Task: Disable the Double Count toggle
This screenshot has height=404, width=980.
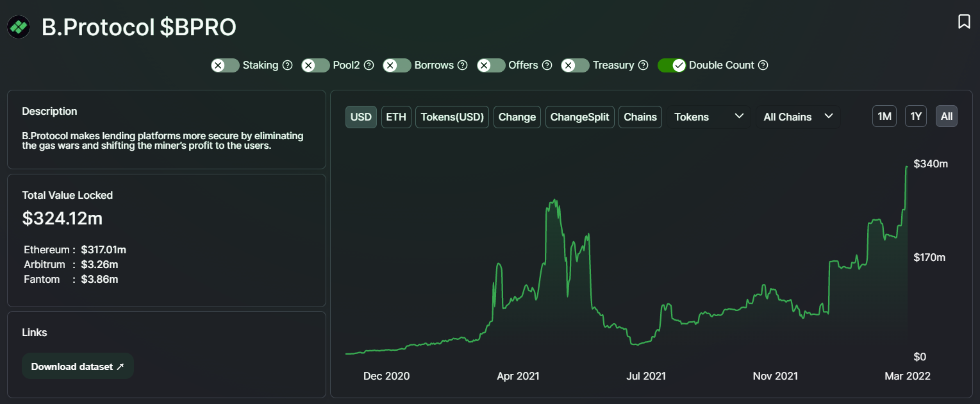Action: [x=672, y=65]
